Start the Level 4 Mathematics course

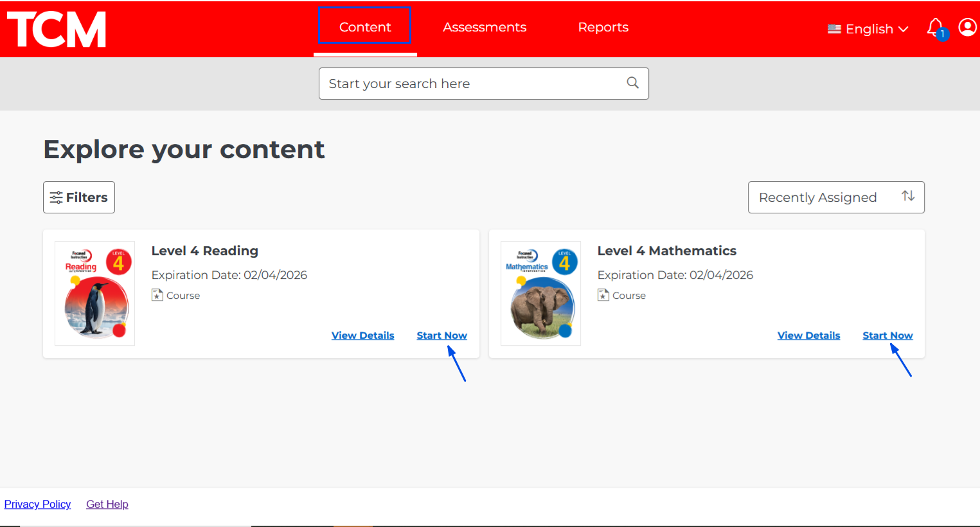click(x=887, y=335)
